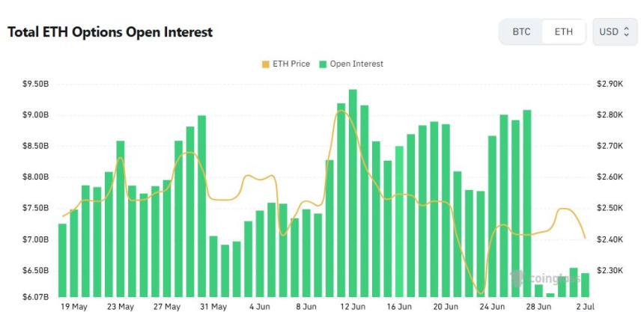
Task: Select the ETH tab
Action: click(563, 31)
